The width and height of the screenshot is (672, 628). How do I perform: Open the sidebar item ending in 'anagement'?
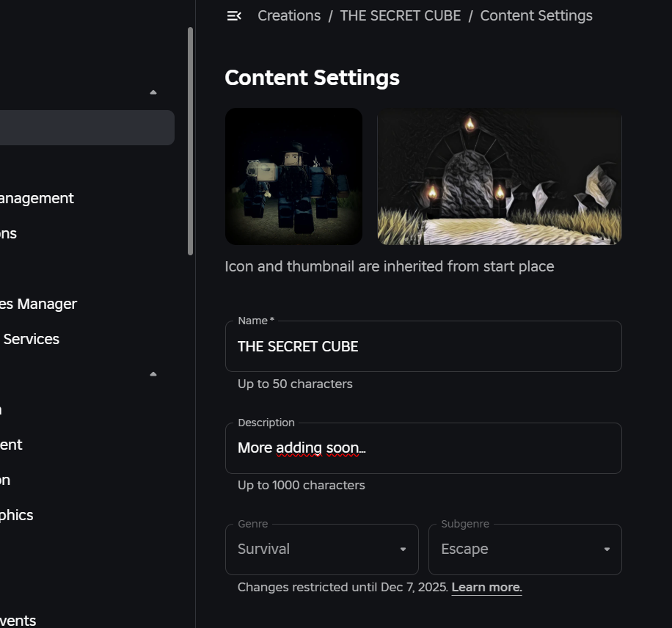tap(37, 199)
